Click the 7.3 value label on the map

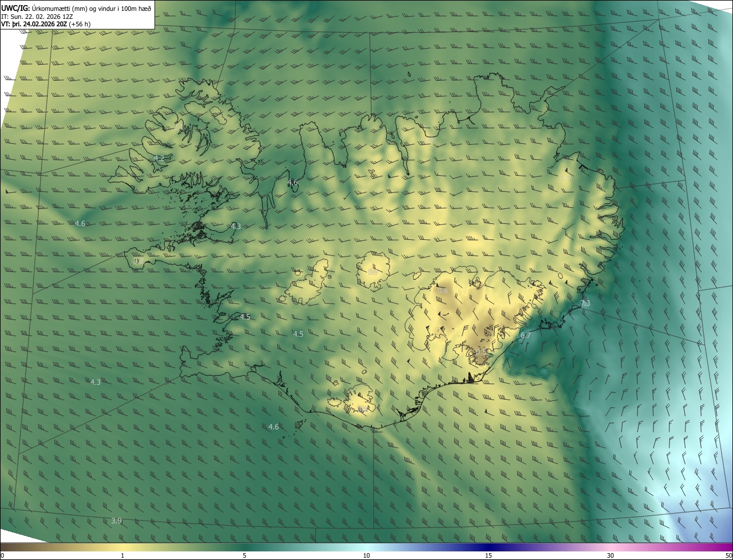coord(585,303)
